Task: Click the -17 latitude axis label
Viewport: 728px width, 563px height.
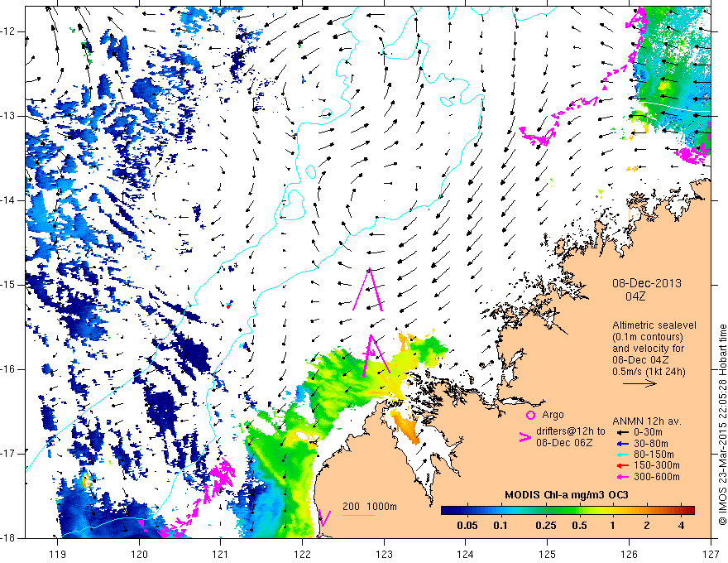Action: point(9,454)
